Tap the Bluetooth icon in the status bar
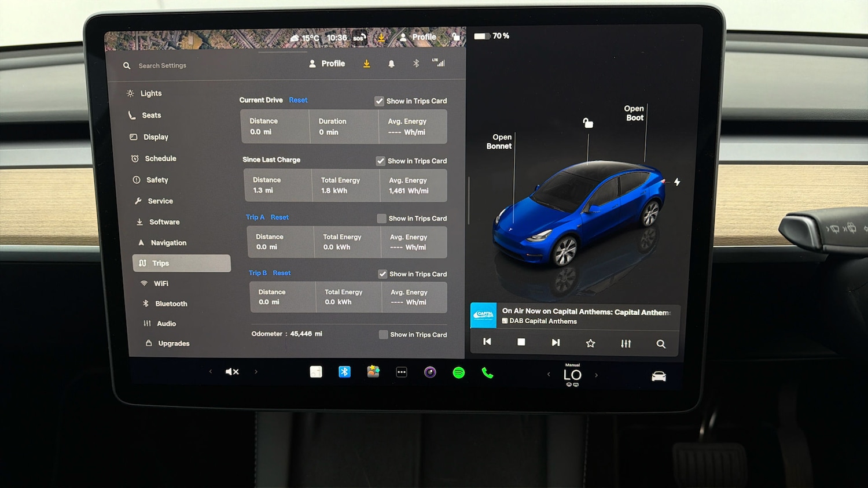 point(416,63)
